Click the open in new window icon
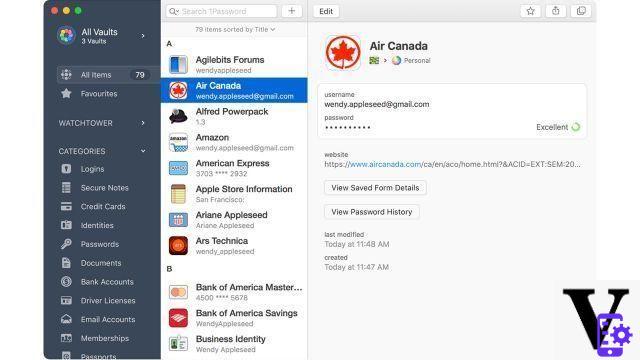Image resolution: width=640 pixels, height=360 pixels. click(581, 11)
